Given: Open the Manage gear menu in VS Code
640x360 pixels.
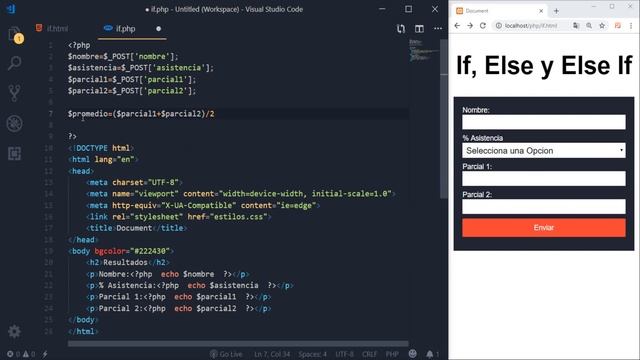Looking at the screenshot, I should tap(15, 331).
